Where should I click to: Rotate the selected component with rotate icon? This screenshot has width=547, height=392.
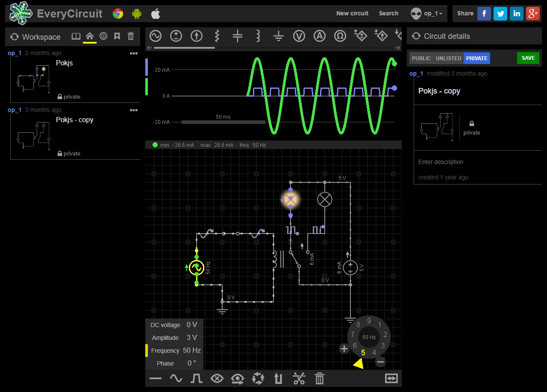tap(258, 378)
